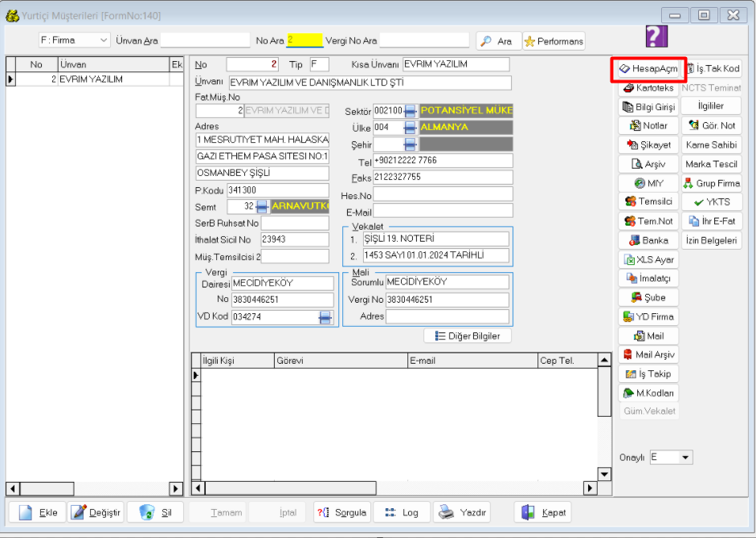Open the Temsilci representative button
Image resolution: width=756 pixels, height=538 pixels.
(x=648, y=202)
